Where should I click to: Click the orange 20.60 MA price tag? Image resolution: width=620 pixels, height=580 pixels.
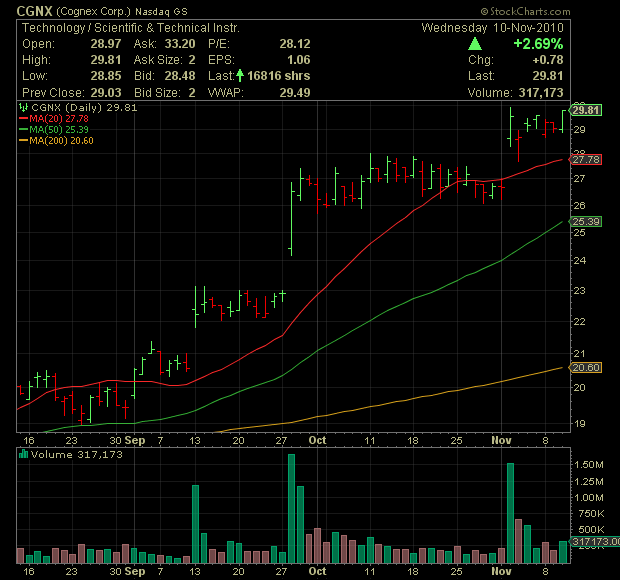pos(586,368)
